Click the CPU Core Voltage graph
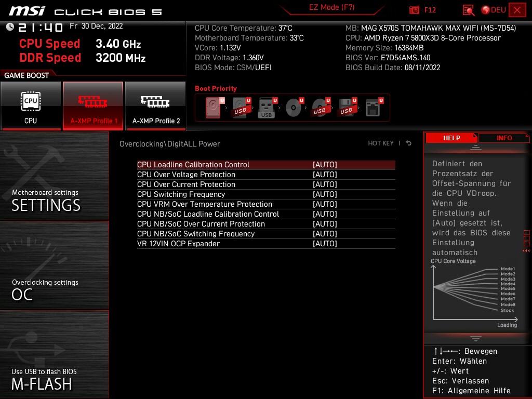 [x=474, y=293]
